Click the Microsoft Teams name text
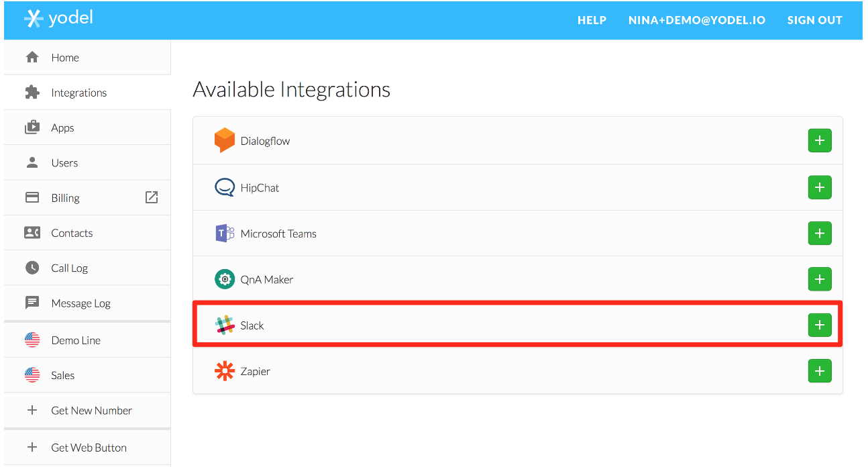The height and width of the screenshot is (467, 868). [x=278, y=234]
